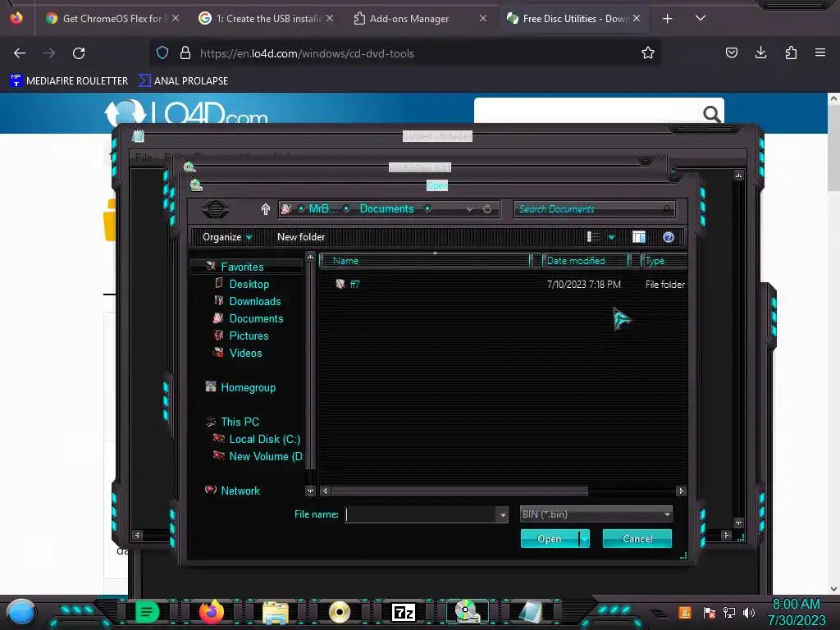
Task: Click the yellow disc taskbar icon
Action: click(340, 612)
